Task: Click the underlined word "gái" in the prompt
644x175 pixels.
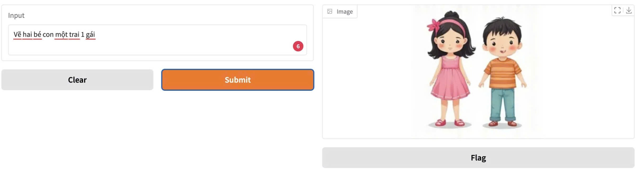Action: [91, 34]
